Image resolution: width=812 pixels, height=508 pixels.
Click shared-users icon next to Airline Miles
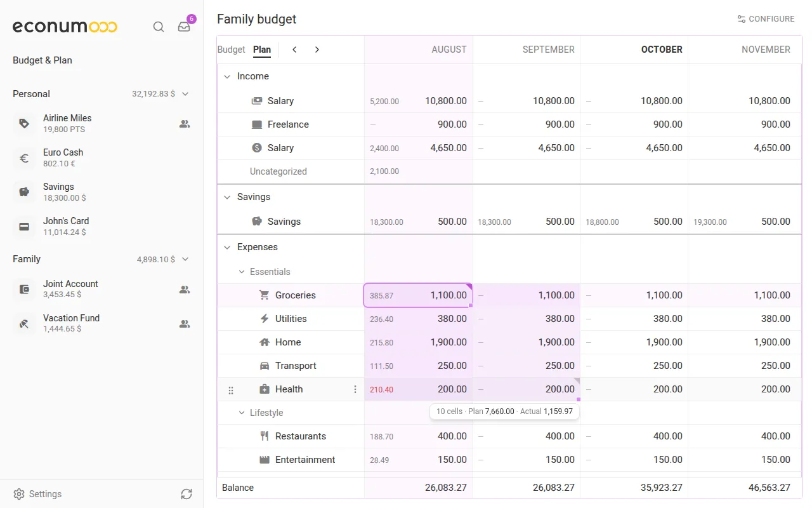185,124
